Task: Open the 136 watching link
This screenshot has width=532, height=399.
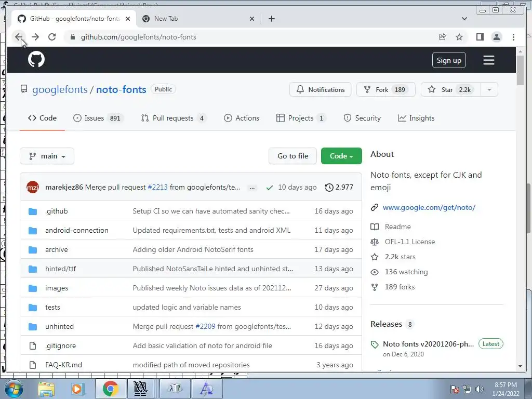Action: (x=406, y=272)
